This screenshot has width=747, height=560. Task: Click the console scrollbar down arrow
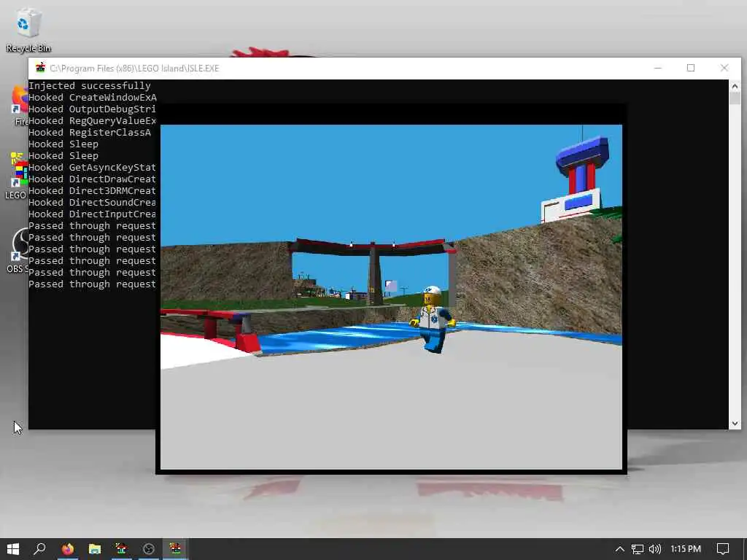point(735,424)
